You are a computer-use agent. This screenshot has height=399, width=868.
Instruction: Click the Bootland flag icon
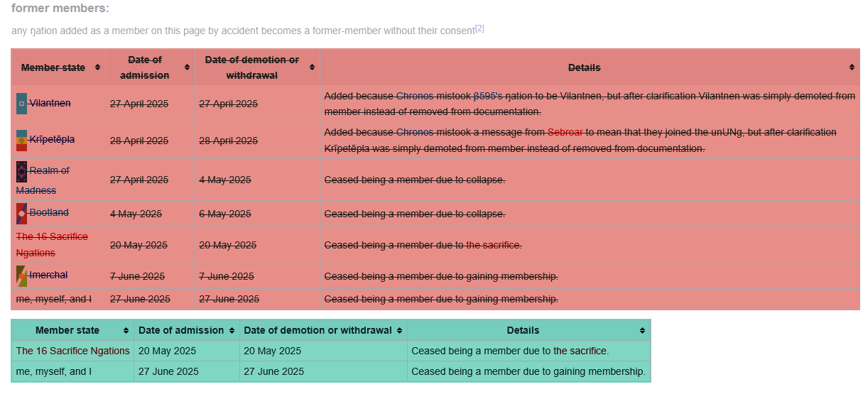click(21, 213)
